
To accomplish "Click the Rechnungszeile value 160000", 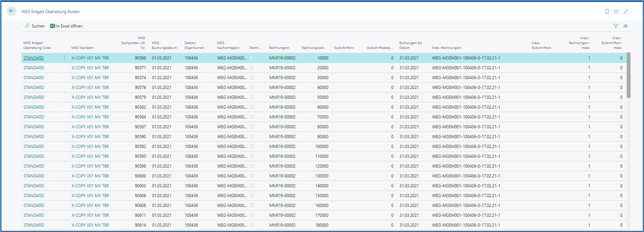I will tap(321, 206).
